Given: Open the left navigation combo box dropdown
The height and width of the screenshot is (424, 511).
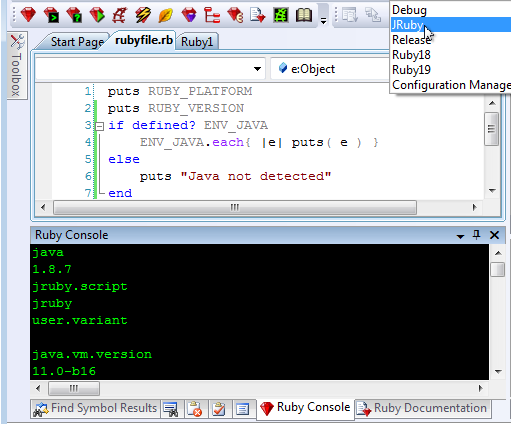Looking at the screenshot, I should coord(257,69).
